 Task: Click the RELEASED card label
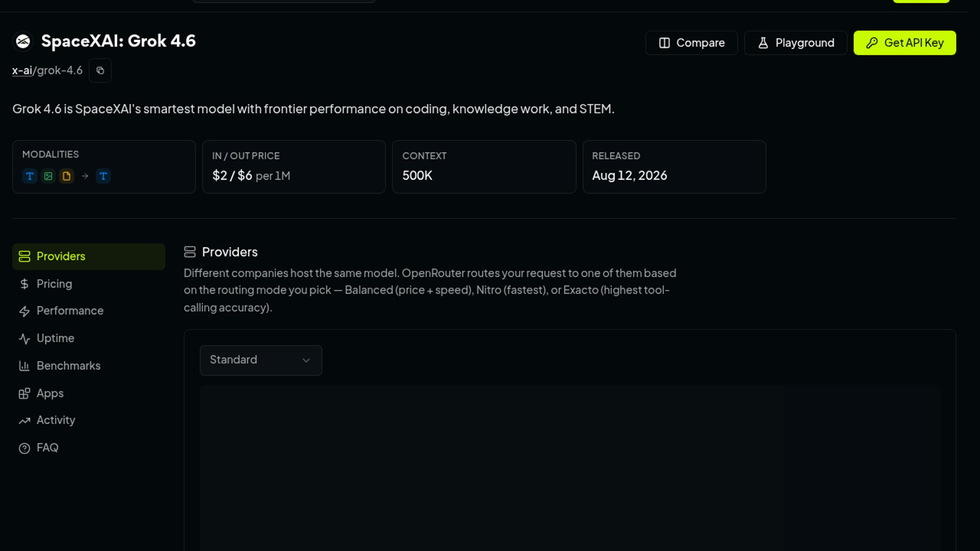point(616,156)
